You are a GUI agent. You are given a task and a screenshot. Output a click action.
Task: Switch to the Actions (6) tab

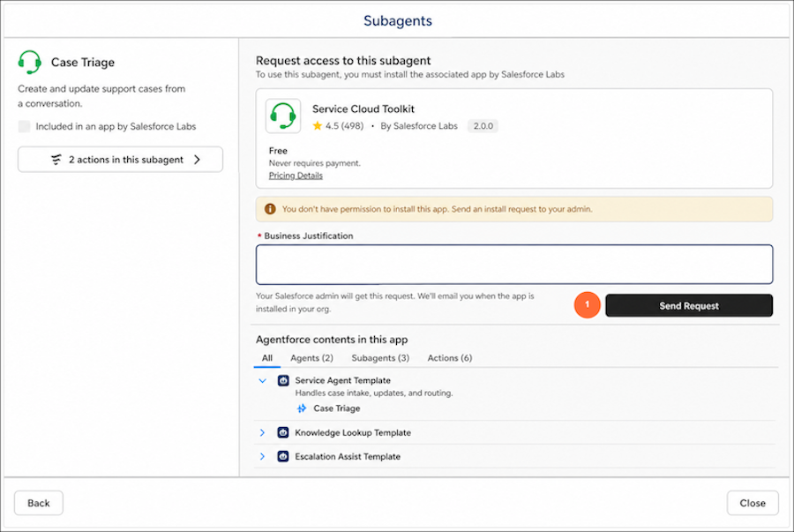(x=450, y=358)
